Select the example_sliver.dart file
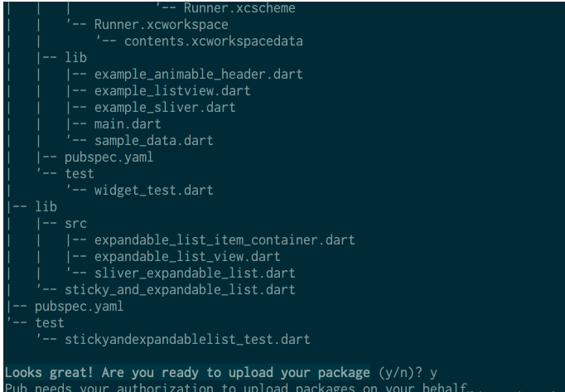 click(177, 107)
